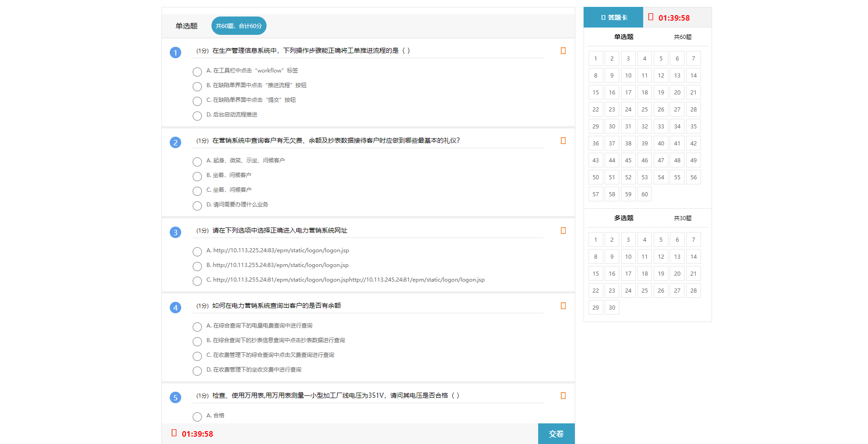Viewport: 868px width, 444px height.
Task: Jump to single-choice question 56
Action: [x=694, y=177]
